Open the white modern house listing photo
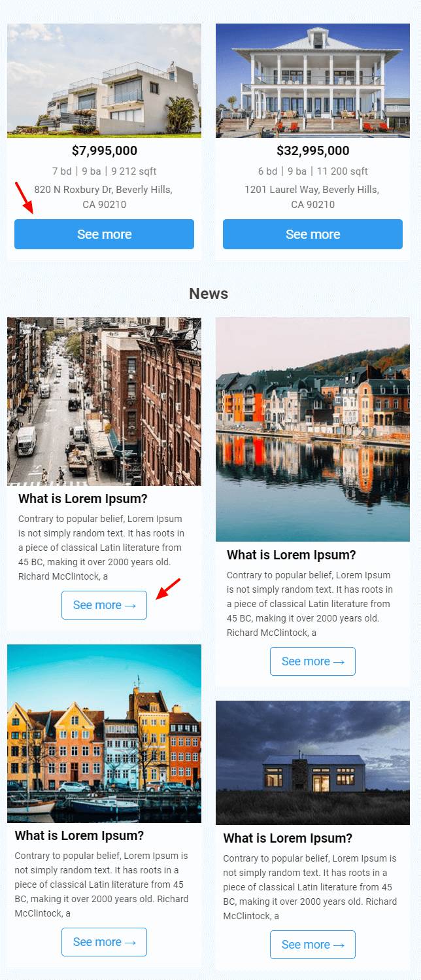This screenshot has width=421, height=980. click(104, 81)
